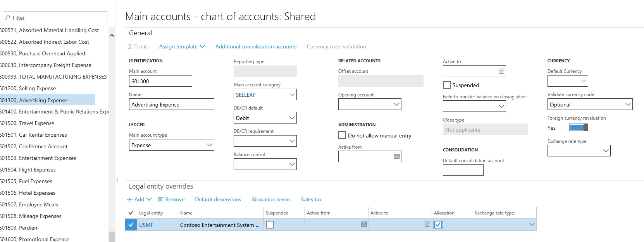Image resolution: width=644 pixels, height=242 pixels.
Task: Open calendar icon in USMF row Active from
Action: (363, 225)
